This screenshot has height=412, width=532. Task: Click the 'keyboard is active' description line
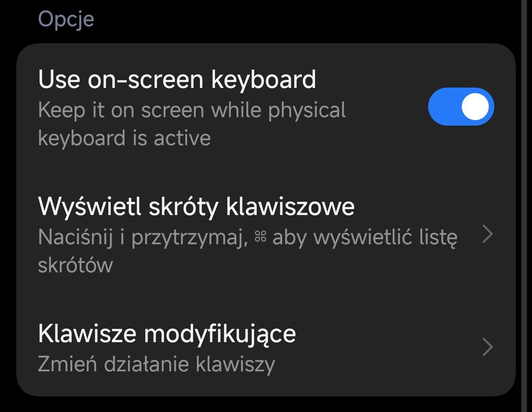[124, 138]
